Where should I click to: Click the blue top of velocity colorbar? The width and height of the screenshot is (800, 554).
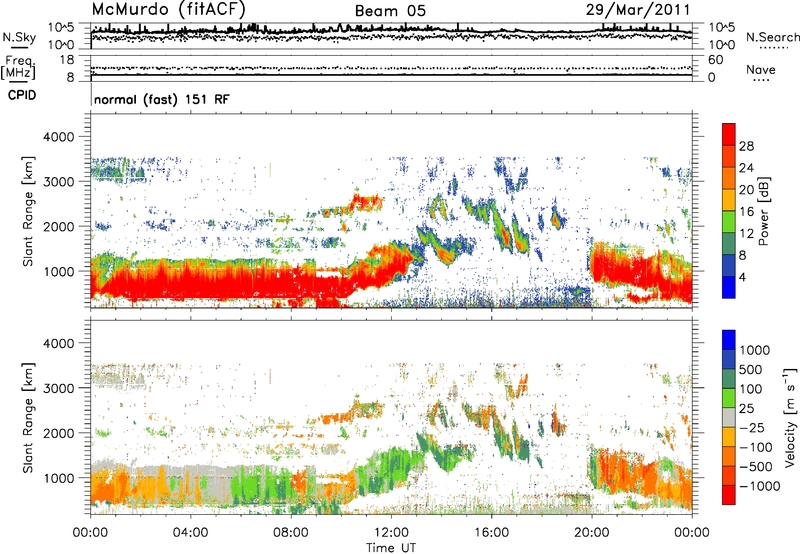[729, 340]
